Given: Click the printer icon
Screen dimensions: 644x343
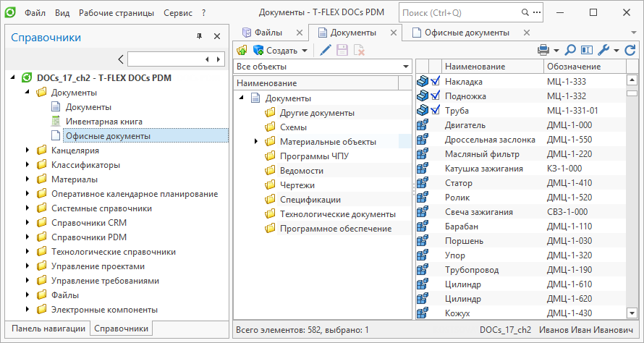Looking at the screenshot, I should tap(543, 51).
